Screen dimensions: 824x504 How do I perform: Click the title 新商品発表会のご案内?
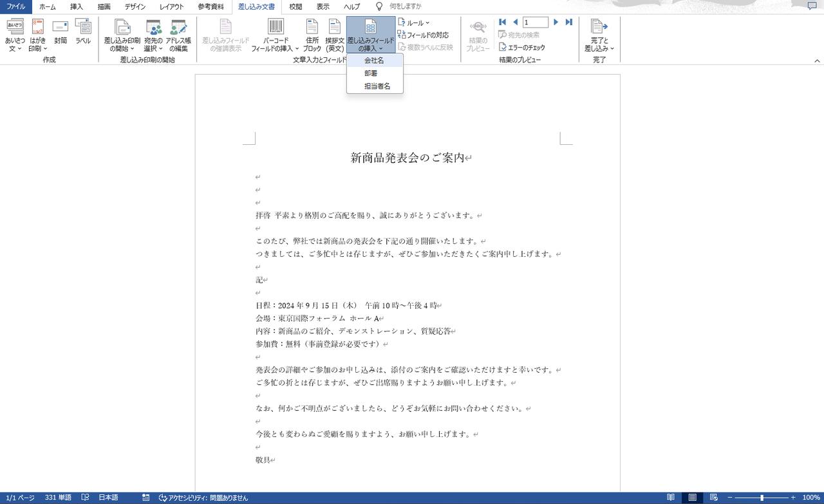(x=407, y=158)
